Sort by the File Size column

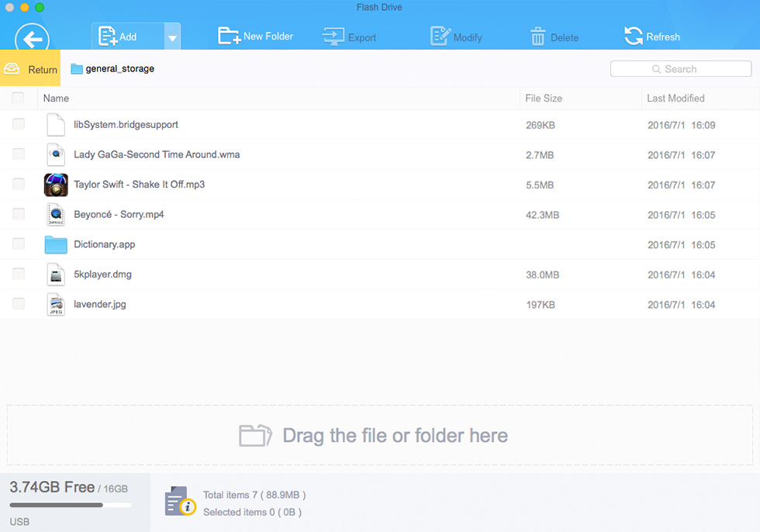(x=544, y=98)
